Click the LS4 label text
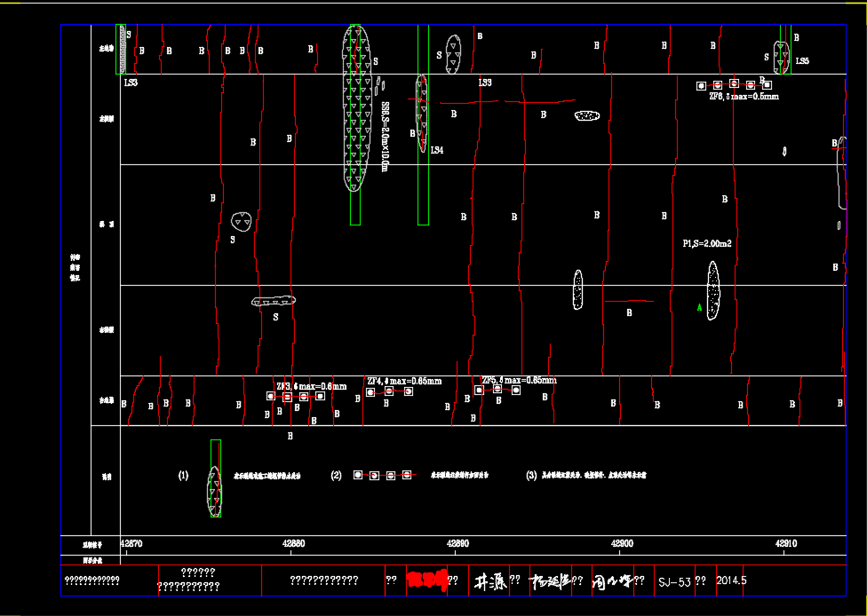867x616 pixels. (437, 150)
